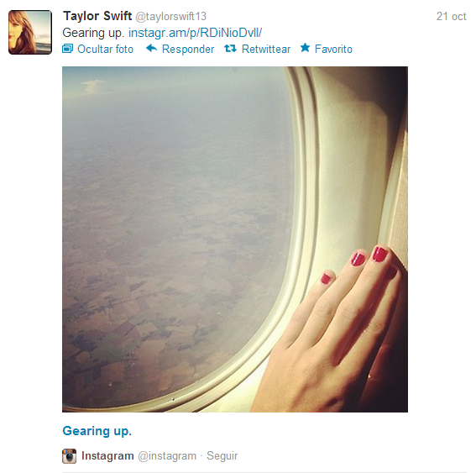
Task: Click the Retwittear double-arrow icon
Action: point(230,48)
